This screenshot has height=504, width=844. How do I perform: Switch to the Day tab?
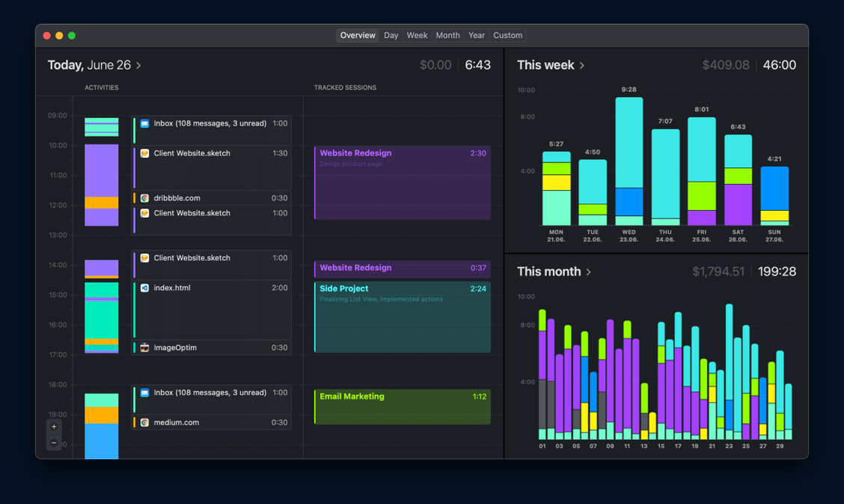391,35
